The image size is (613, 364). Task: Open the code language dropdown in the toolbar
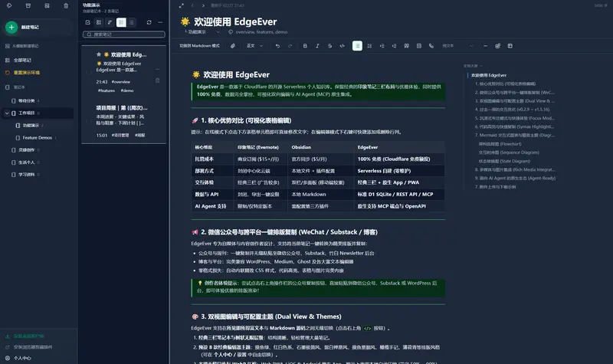(457, 46)
